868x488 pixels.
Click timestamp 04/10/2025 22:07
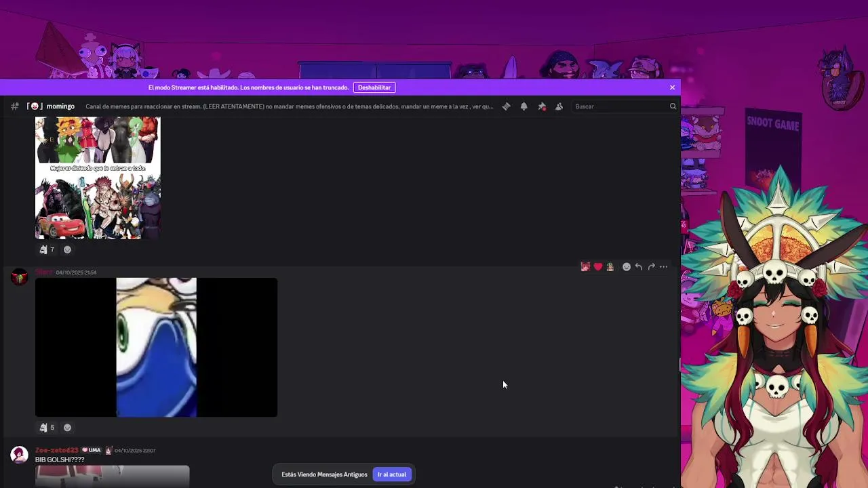(135, 451)
